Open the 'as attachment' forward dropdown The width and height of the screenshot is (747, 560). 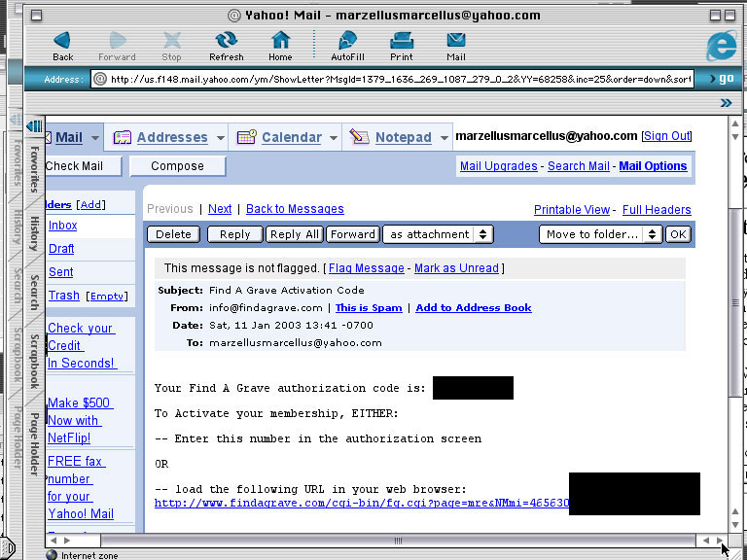click(438, 234)
